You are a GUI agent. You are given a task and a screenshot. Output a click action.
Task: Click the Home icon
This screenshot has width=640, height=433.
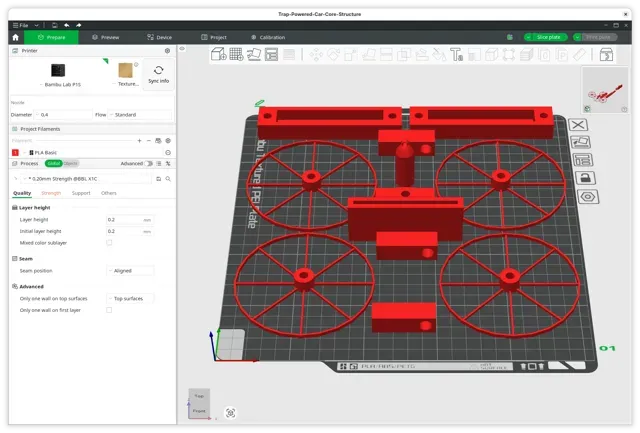pos(16,37)
